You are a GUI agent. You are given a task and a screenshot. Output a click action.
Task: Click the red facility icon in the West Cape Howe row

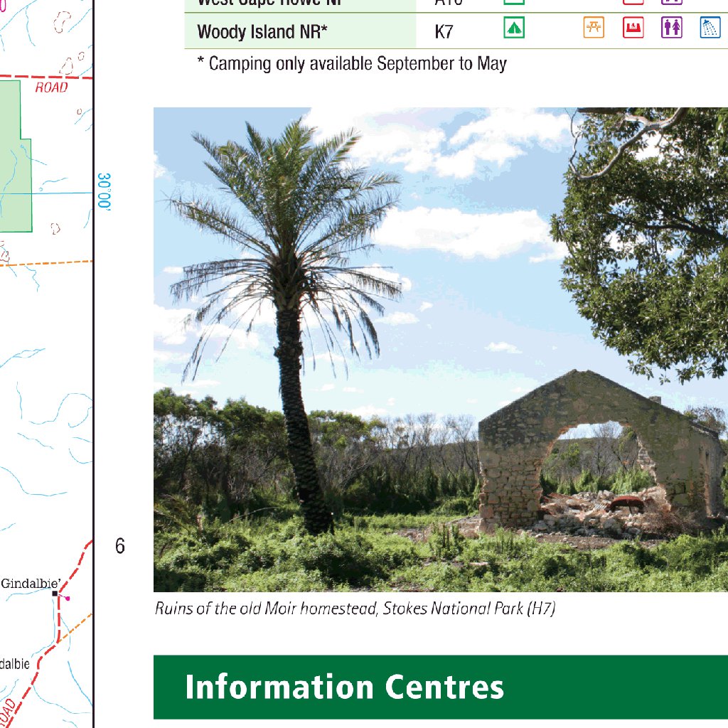point(635,4)
